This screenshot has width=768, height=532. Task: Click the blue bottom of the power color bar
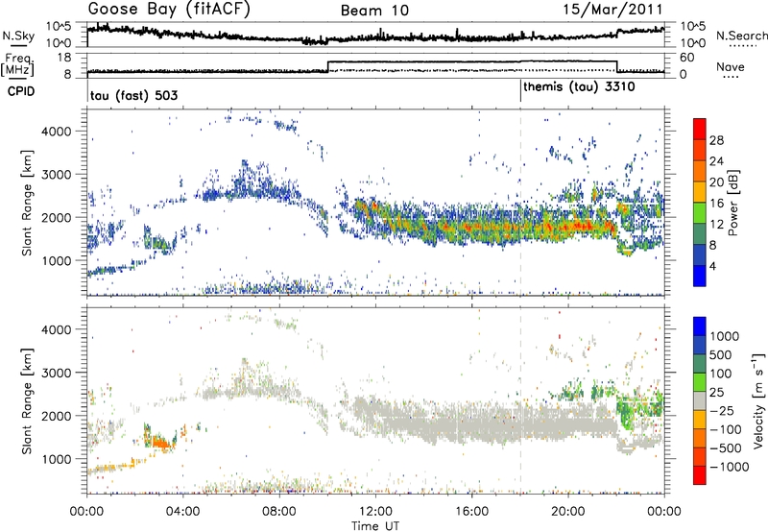[x=700, y=276]
